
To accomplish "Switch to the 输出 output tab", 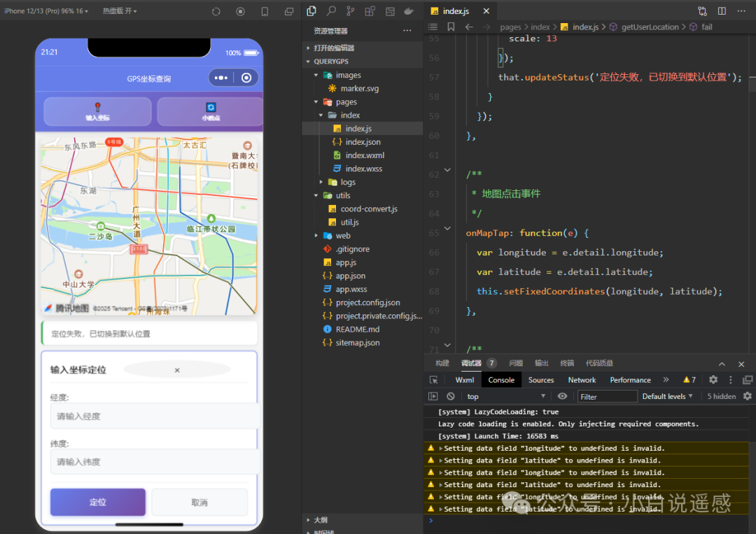I will [x=541, y=363].
